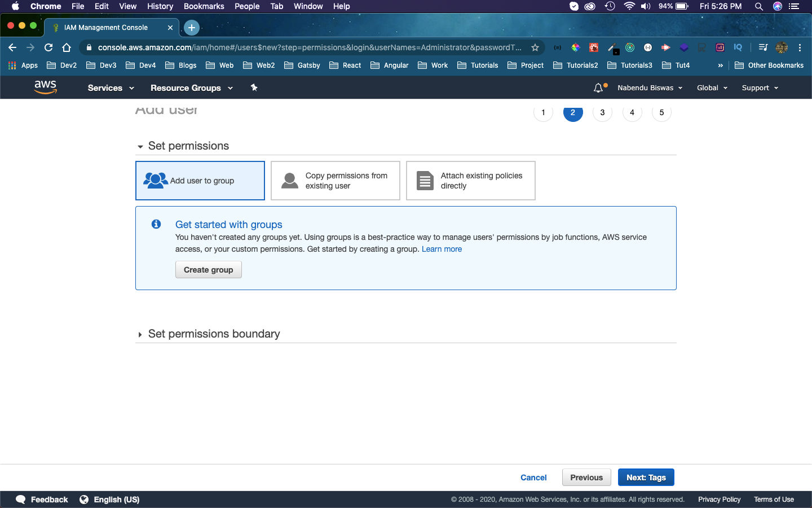Select Add user to group option
The width and height of the screenshot is (812, 508).
pyautogui.click(x=200, y=181)
